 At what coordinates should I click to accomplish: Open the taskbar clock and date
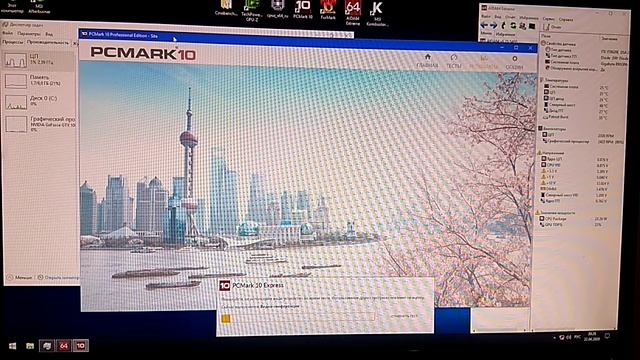point(593,336)
